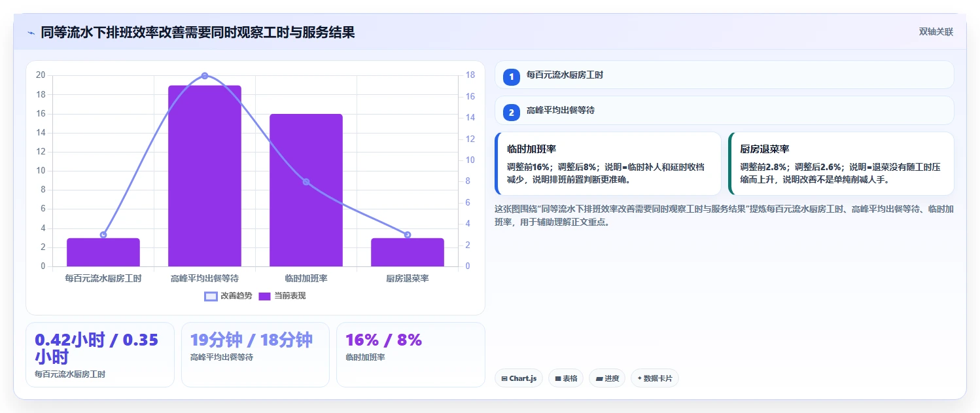
Task: Click the header icon beside the title
Action: point(31,32)
